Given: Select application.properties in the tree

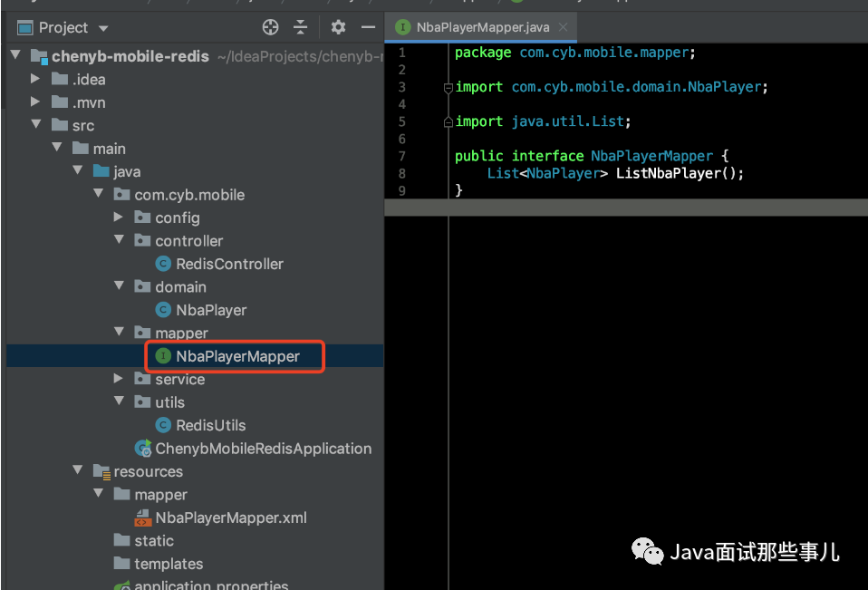Looking at the screenshot, I should click(211, 585).
